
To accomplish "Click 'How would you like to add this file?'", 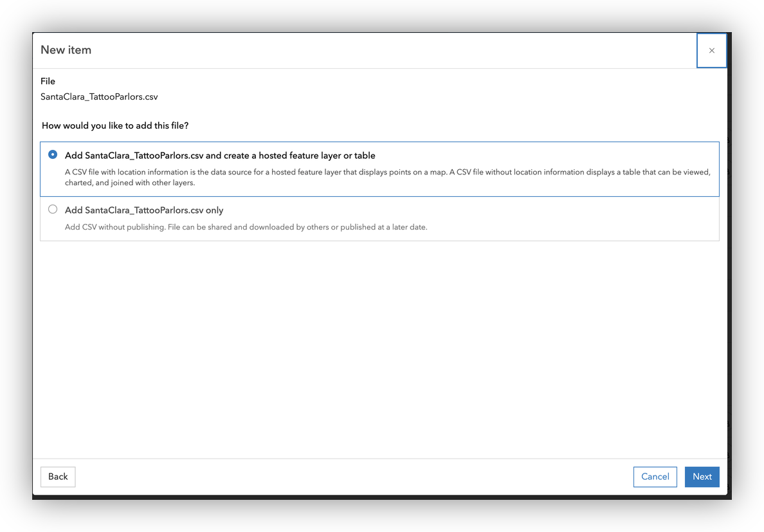I will click(115, 126).
